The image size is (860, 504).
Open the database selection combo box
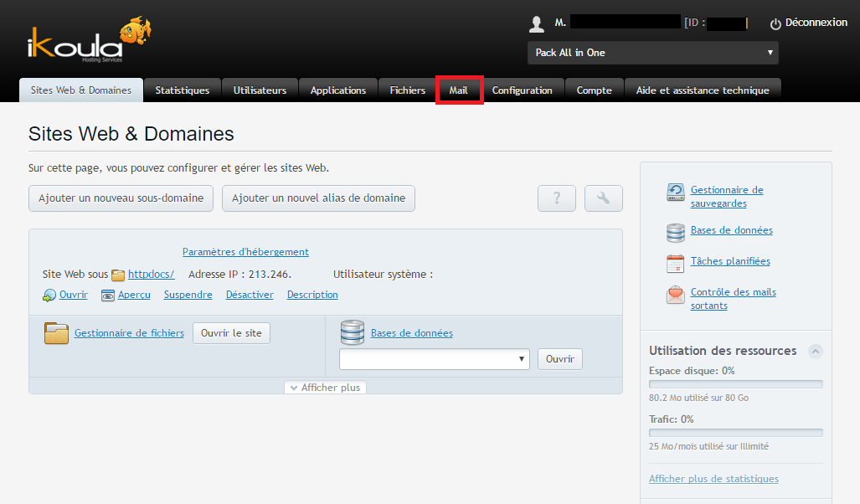pyautogui.click(x=434, y=359)
